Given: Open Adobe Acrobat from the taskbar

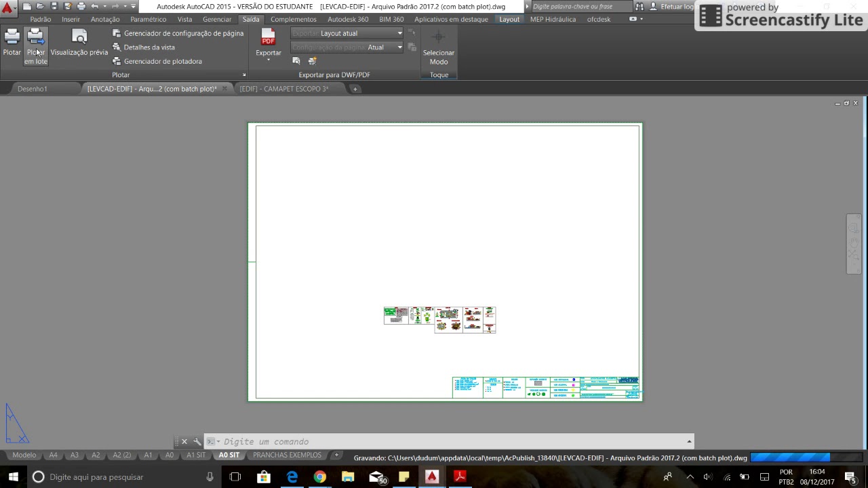Looking at the screenshot, I should [x=459, y=477].
